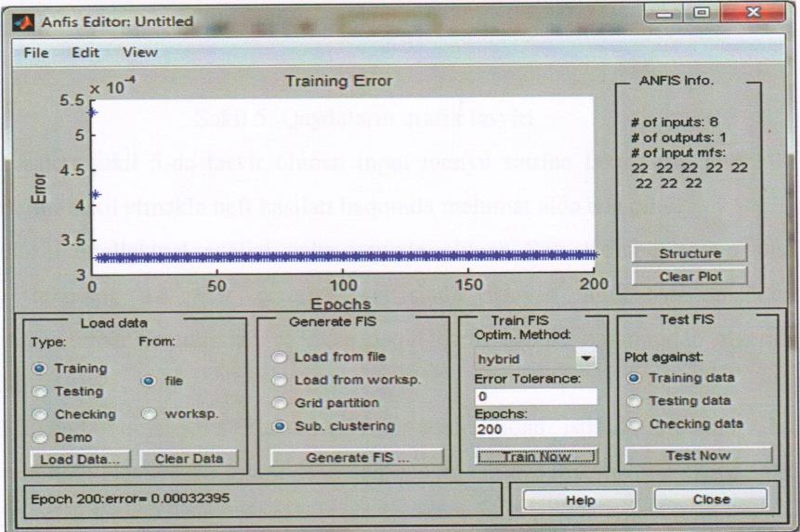Select Sub. clustering option
The height and width of the screenshot is (532, 800).
(279, 426)
